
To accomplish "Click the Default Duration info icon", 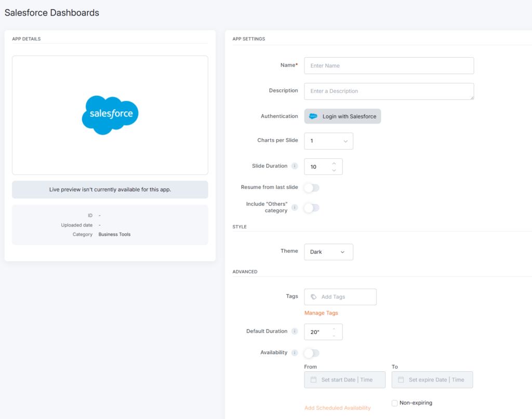I will 295,331.
